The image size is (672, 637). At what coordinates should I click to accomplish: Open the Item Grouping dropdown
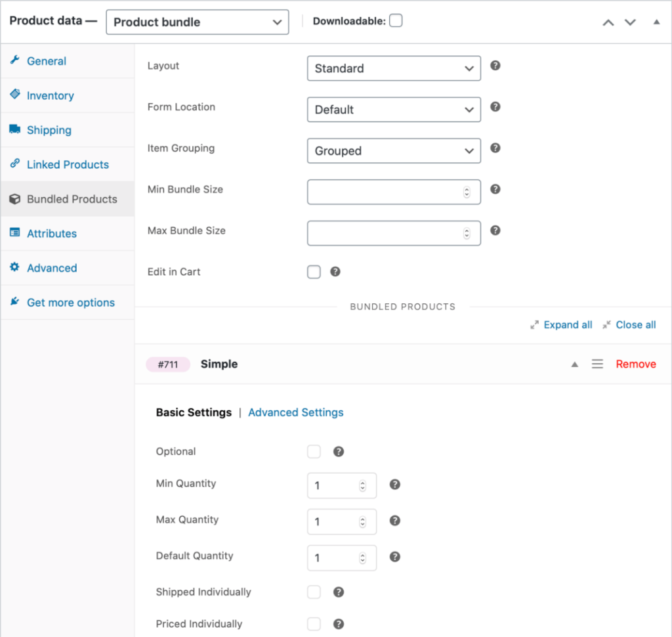coord(393,150)
